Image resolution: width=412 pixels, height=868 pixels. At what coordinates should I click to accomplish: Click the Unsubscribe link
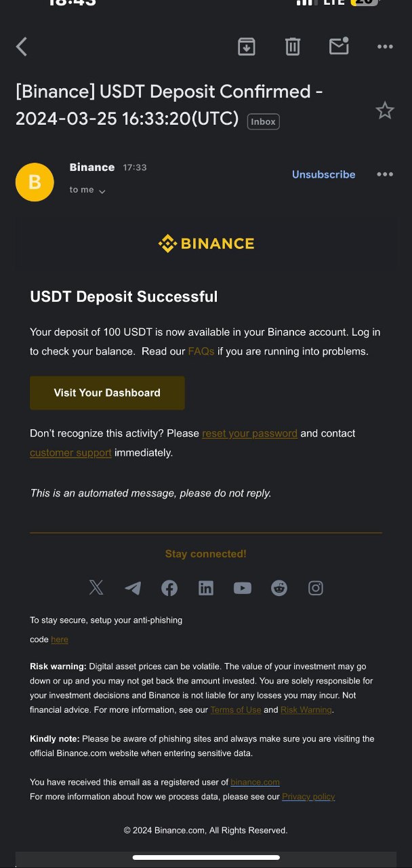coord(323,174)
